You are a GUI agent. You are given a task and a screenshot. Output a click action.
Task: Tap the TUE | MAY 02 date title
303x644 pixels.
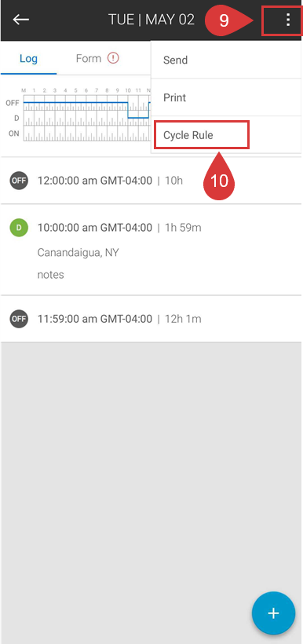(151, 20)
